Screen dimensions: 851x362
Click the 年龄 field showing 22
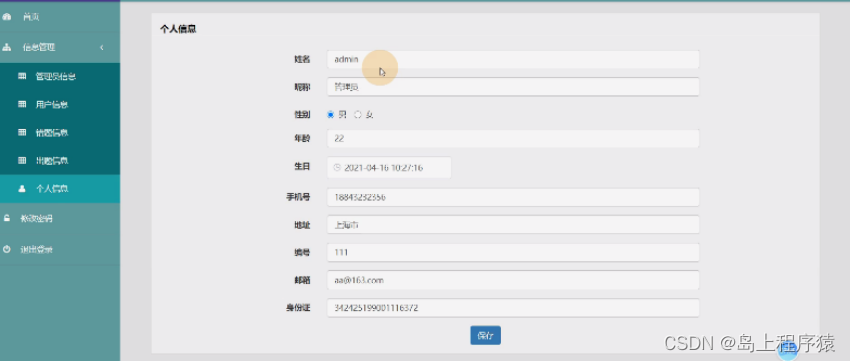513,138
